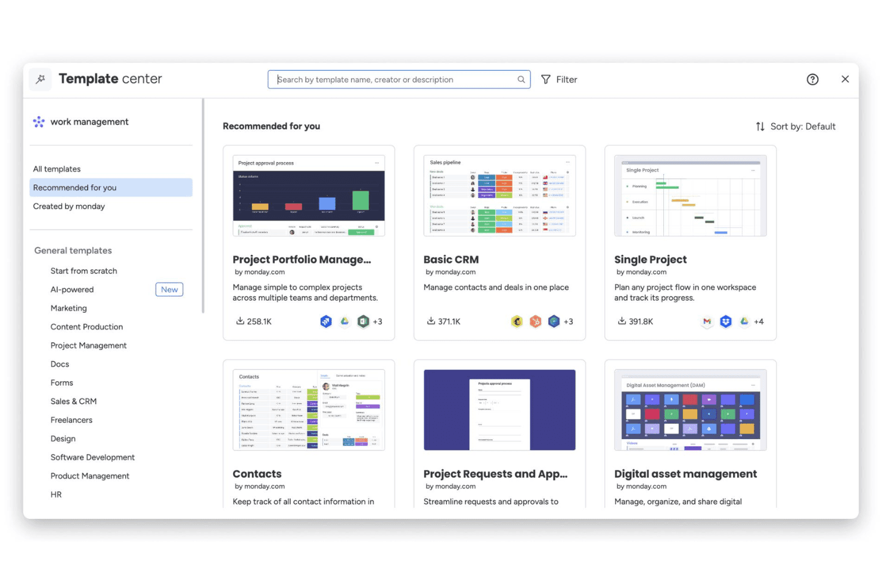The width and height of the screenshot is (882, 588).
Task: Click the New badge next to AI-powered
Action: 169,290
